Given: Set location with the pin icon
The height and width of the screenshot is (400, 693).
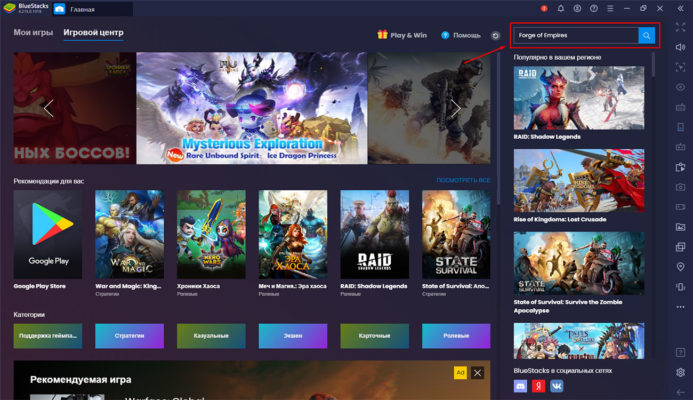Looking at the screenshot, I should (681, 267).
